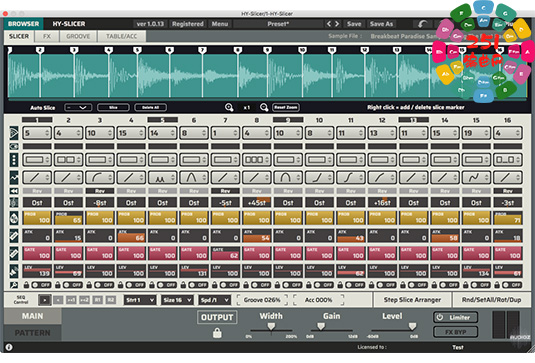The height and width of the screenshot is (363, 535).
Task: Change step 3 envelope shape selector
Action: pyautogui.click(x=100, y=177)
